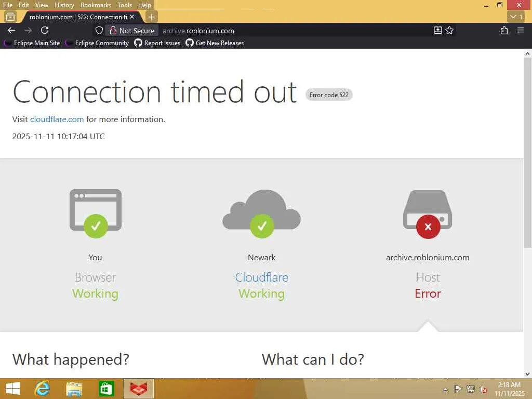532x399 pixels.
Task: Open Report Issues GitHub bookmark
Action: pyautogui.click(x=157, y=43)
